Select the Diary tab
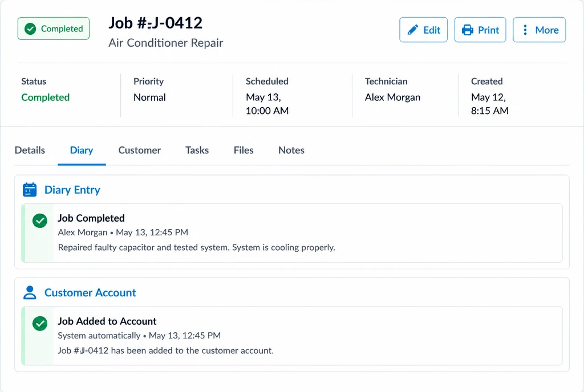The image size is (584, 392). click(82, 150)
